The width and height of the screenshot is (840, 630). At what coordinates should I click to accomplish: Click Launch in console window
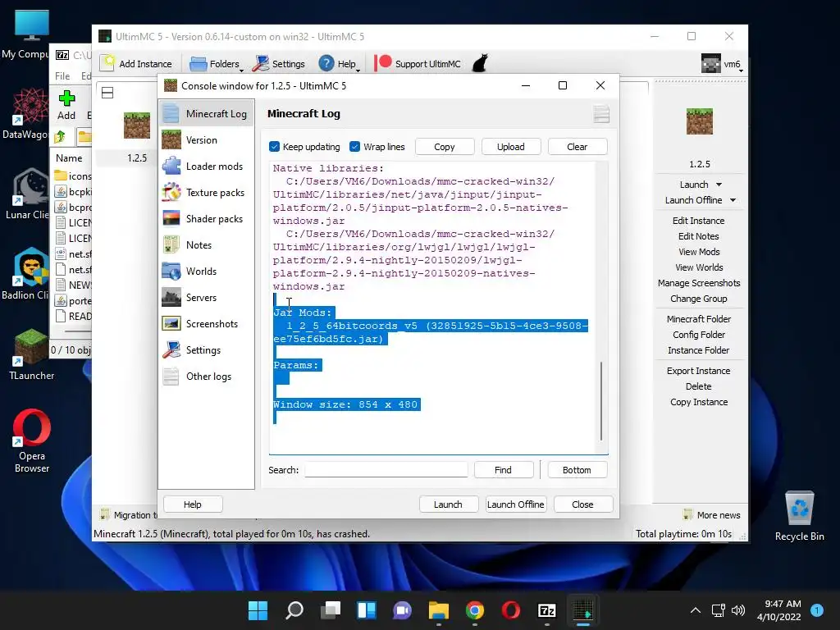point(449,504)
